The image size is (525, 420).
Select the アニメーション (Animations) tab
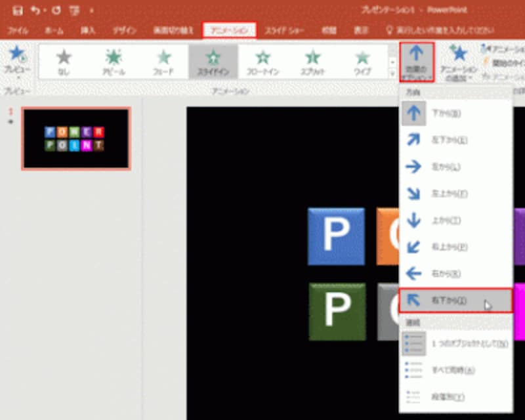pos(229,30)
